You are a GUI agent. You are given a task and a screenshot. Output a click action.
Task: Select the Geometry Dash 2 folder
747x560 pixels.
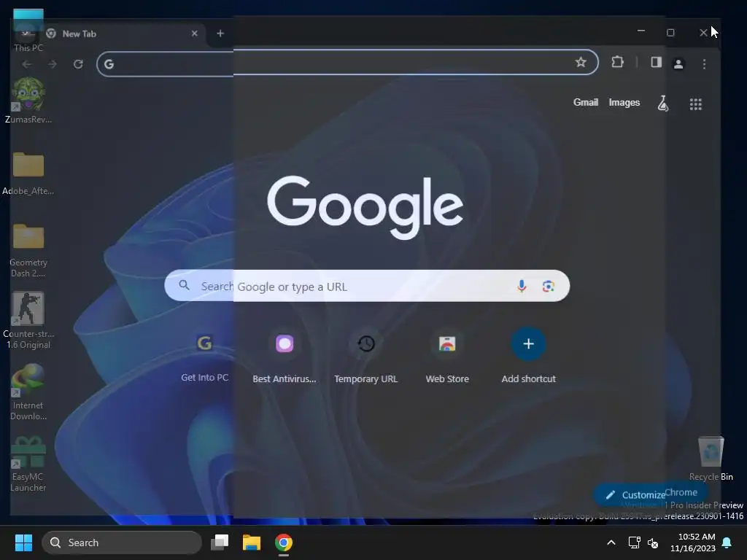click(x=28, y=250)
